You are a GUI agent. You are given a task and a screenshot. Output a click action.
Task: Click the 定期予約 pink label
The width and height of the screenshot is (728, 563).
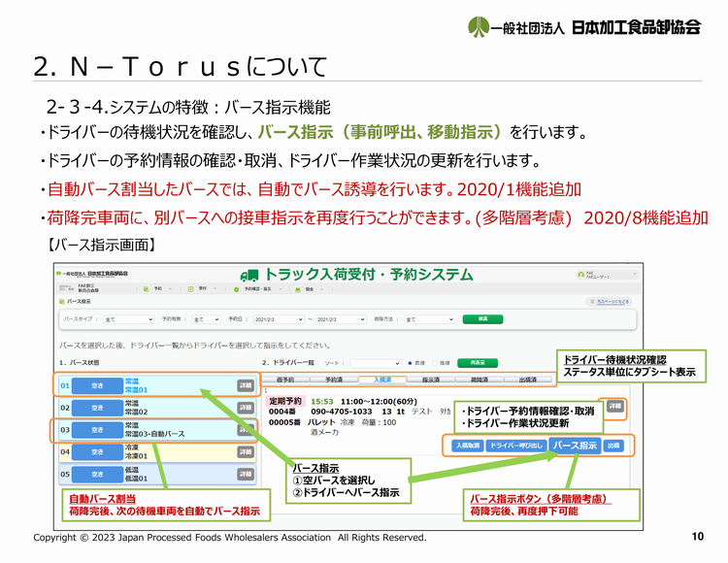[285, 401]
